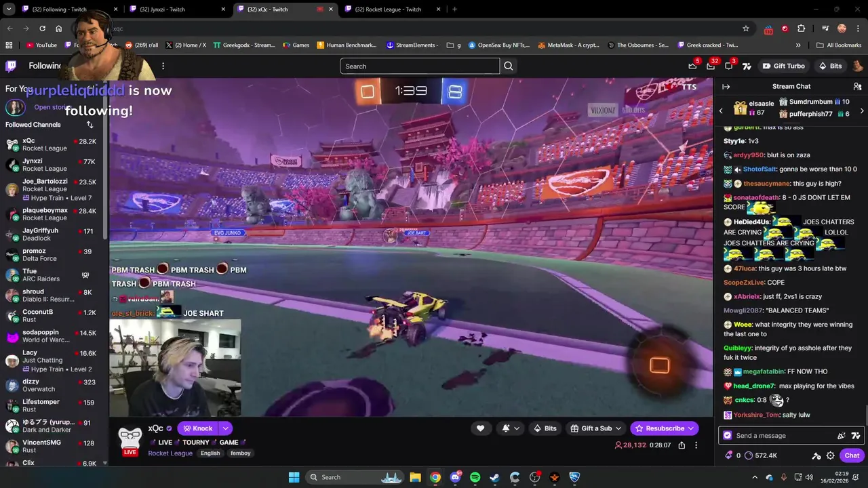Open the notifications inbox with 32 badge

pos(711,66)
